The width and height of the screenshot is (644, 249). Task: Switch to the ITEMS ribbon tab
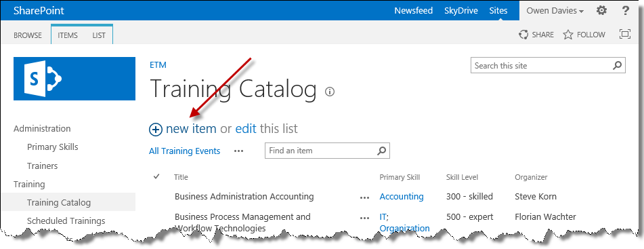[68, 35]
